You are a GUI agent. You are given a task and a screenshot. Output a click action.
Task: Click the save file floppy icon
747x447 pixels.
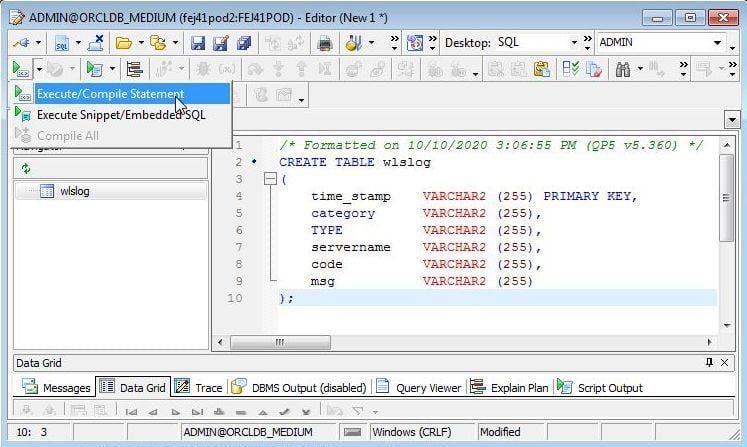(198, 43)
